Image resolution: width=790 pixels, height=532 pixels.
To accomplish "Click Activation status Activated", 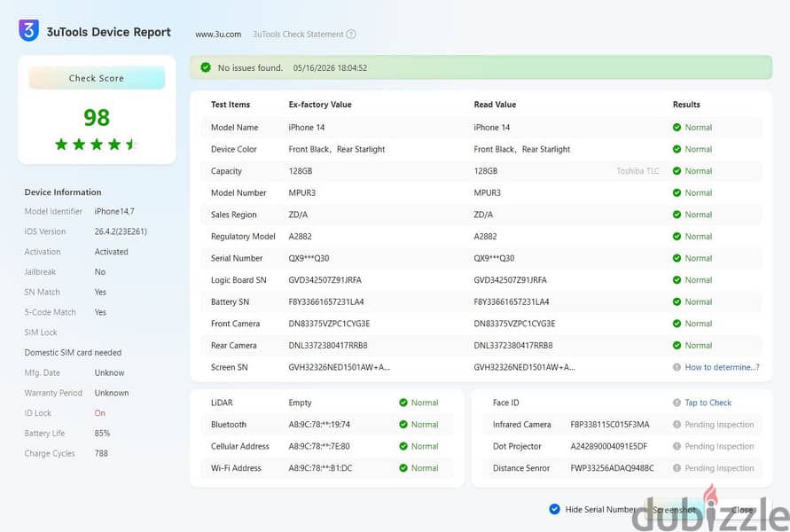I will (x=112, y=252).
